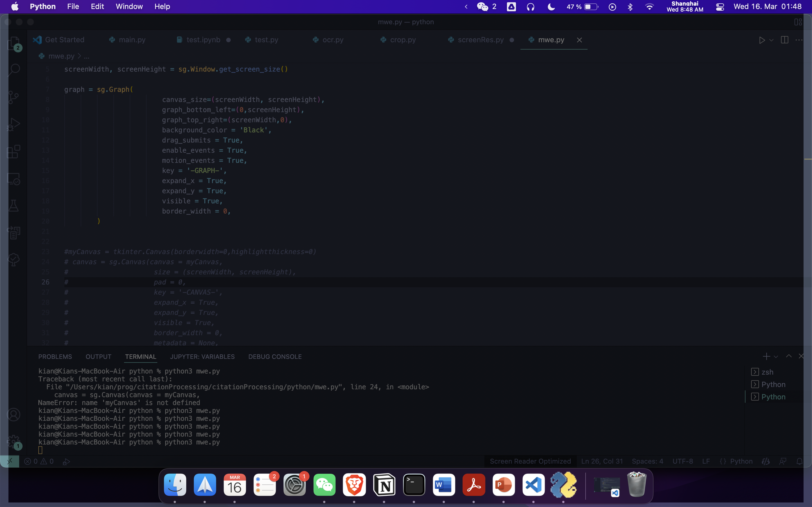812x507 pixels.
Task: Open the Extensions view
Action: coord(14,152)
